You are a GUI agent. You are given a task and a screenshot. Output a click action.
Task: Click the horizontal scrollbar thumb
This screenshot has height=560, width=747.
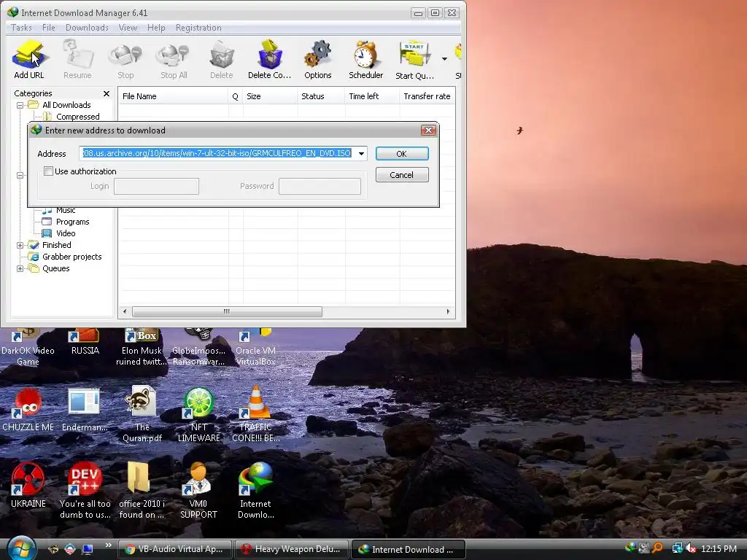coord(227,311)
